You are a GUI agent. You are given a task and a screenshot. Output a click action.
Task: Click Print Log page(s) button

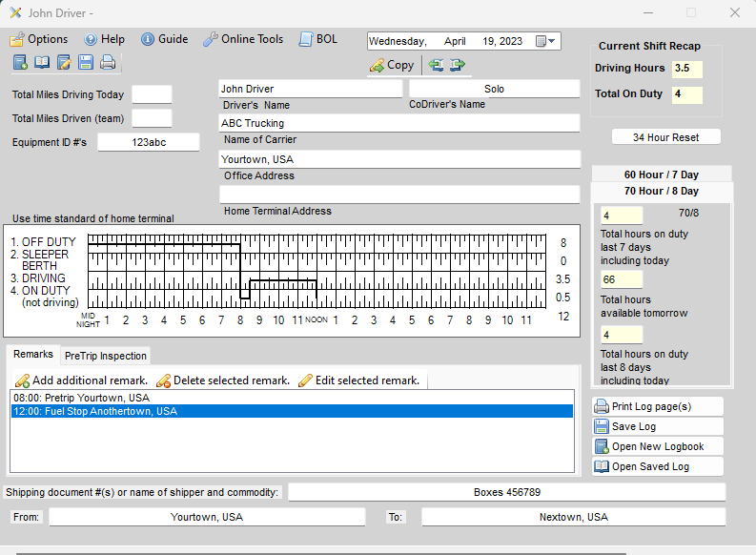[658, 406]
